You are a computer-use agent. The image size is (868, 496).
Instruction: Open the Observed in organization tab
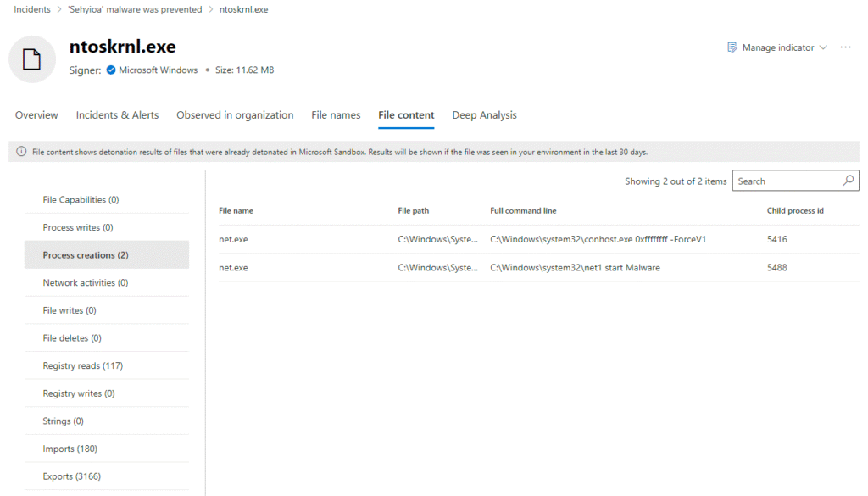(235, 115)
